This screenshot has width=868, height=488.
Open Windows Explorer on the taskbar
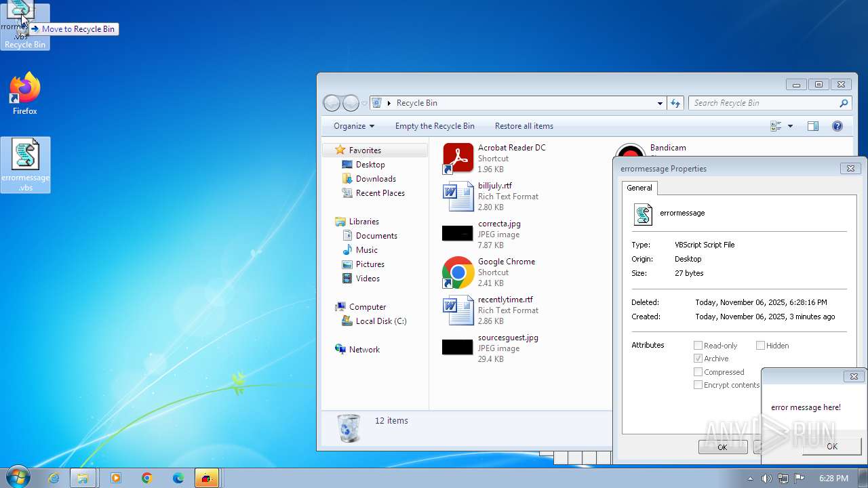coord(82,479)
